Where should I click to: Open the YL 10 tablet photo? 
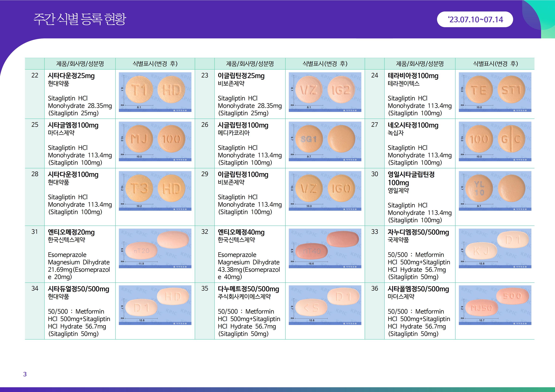click(x=495, y=191)
